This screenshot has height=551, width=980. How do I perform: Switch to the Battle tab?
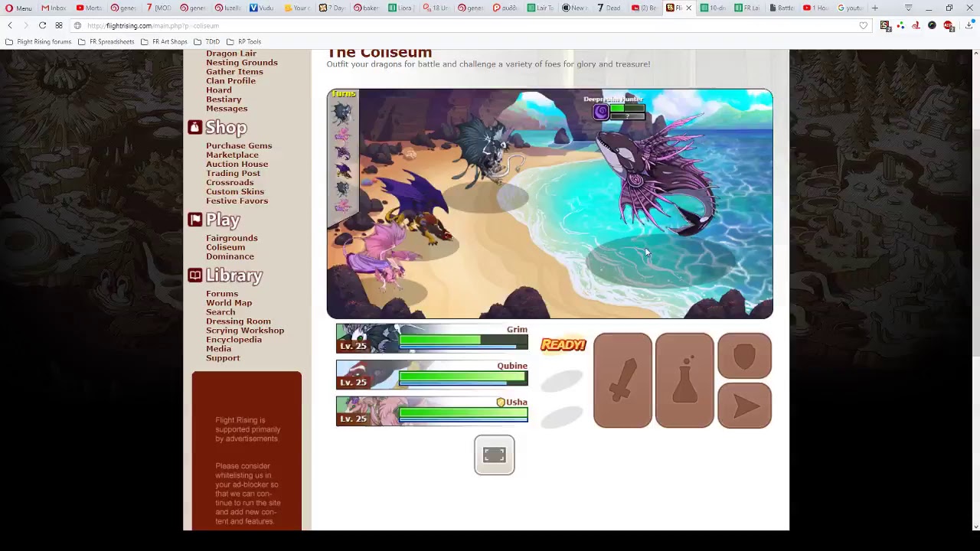[x=782, y=8]
